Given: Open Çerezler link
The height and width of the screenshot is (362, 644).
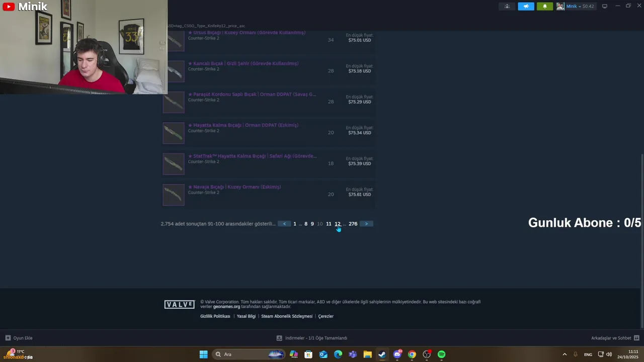Looking at the screenshot, I should point(326,316).
